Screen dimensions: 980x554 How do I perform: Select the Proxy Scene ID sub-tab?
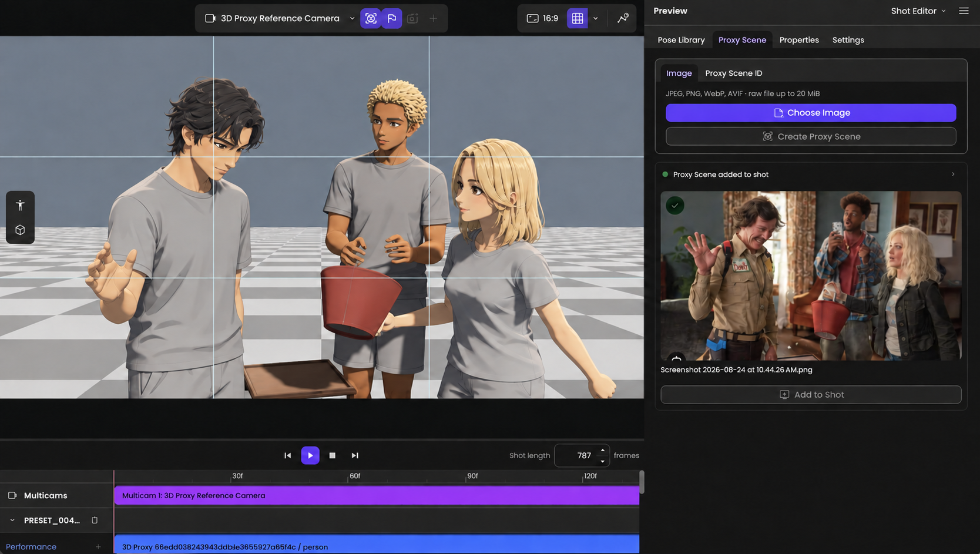(733, 73)
